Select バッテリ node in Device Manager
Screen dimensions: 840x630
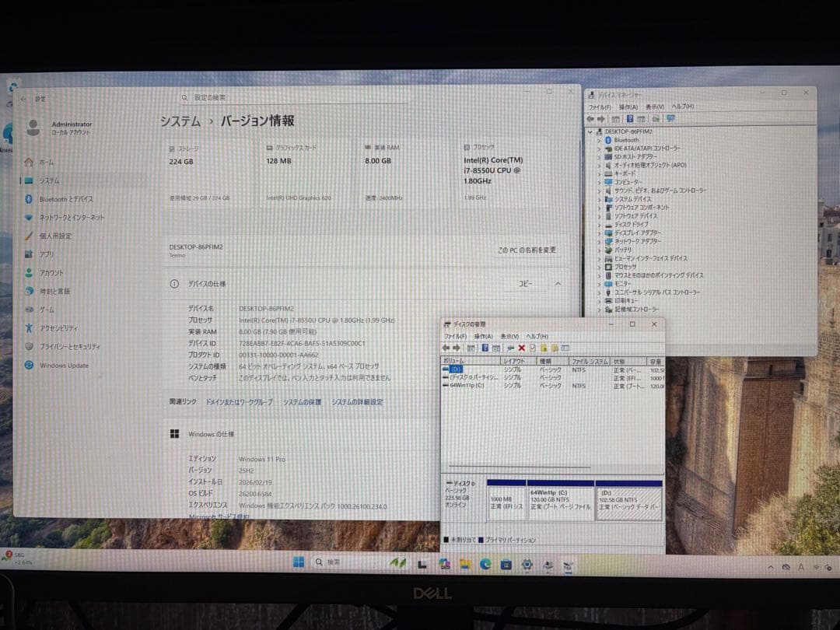click(622, 250)
